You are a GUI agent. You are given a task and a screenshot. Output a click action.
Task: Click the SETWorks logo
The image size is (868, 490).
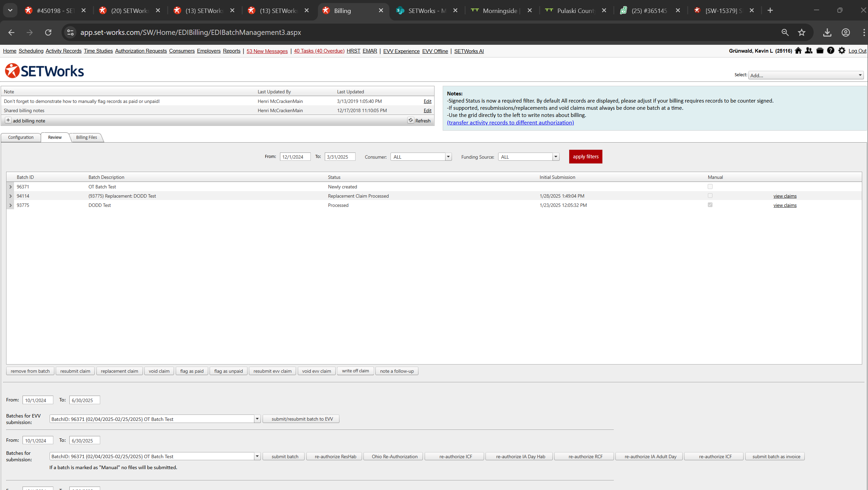[x=44, y=71]
